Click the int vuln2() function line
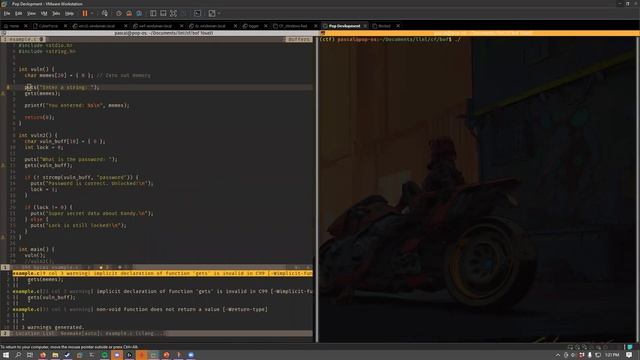Viewport: 640px width, 360px height. [x=38, y=135]
